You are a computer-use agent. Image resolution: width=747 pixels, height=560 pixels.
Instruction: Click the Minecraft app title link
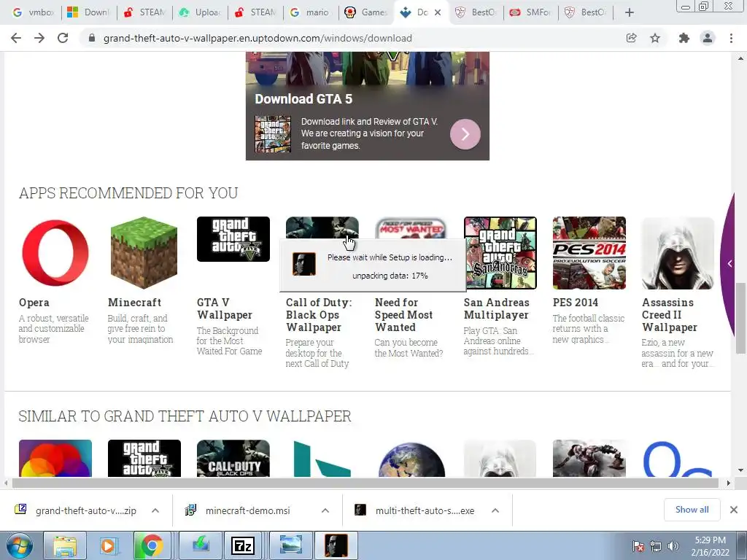(x=134, y=303)
